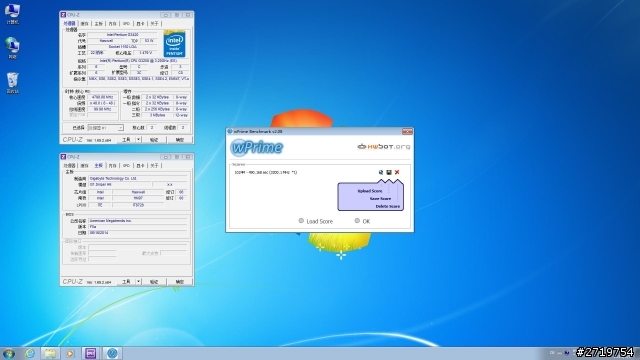This screenshot has height=360, width=640.
Task: Switch to the CPU-Z taskbar button
Action: pos(91,353)
